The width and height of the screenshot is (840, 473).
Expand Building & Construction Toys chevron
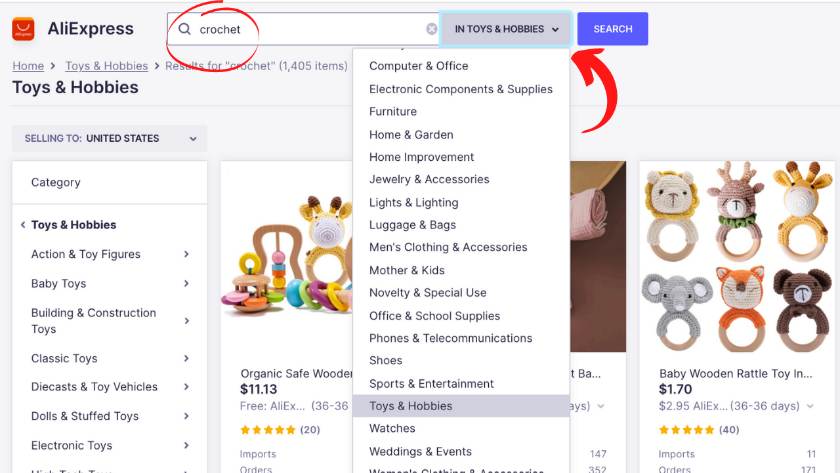[186, 320]
